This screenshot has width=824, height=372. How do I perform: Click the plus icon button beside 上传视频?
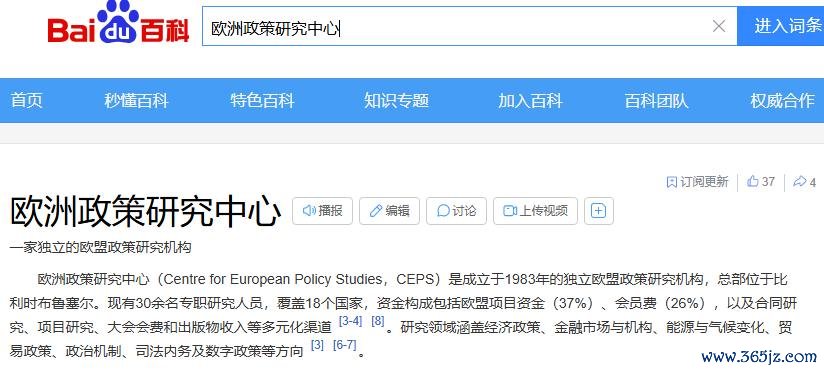point(599,211)
